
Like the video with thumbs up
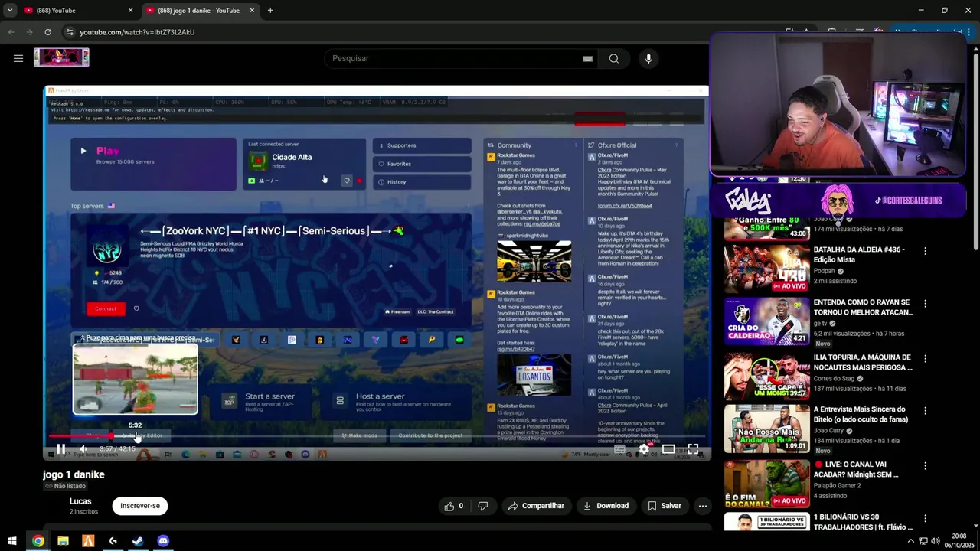coord(453,506)
